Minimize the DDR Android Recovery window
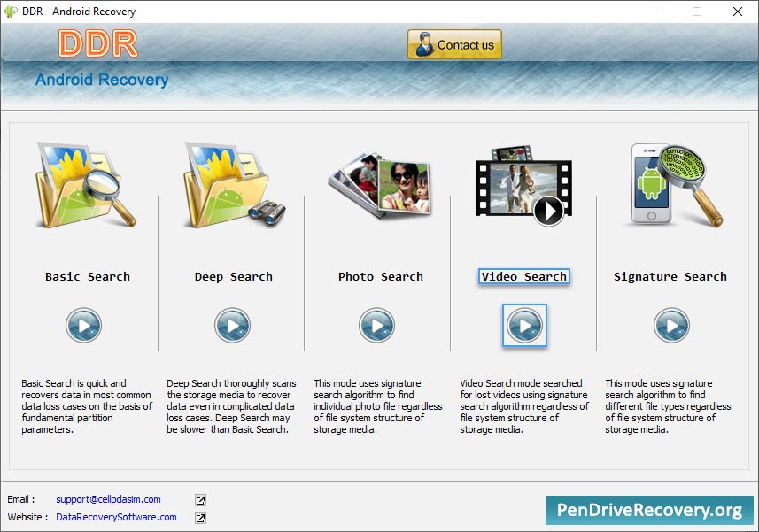 coord(657,12)
